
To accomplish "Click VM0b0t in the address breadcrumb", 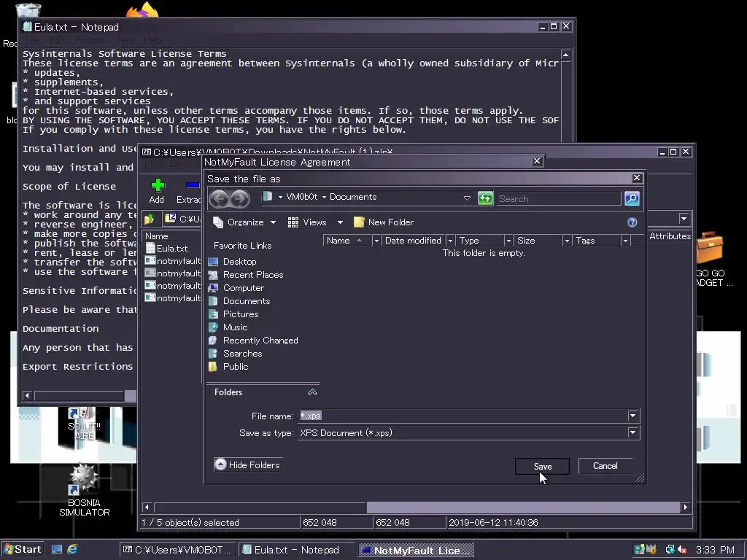I will pos(301,197).
